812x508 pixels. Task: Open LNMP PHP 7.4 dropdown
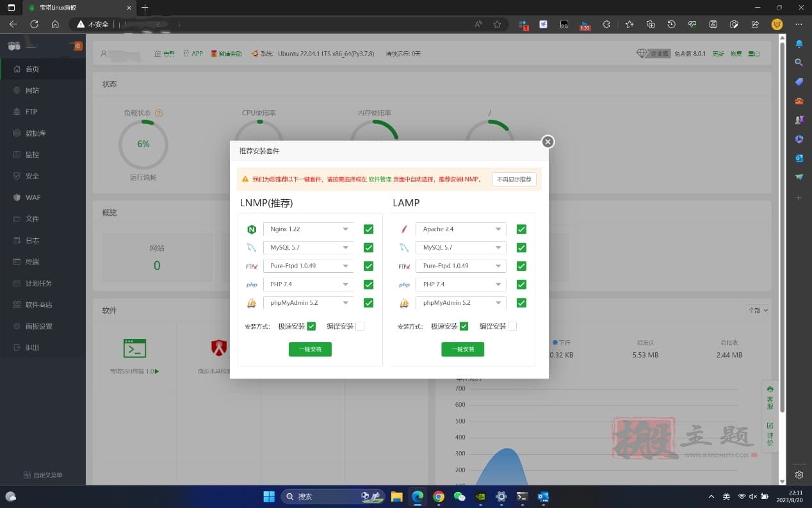tap(308, 284)
